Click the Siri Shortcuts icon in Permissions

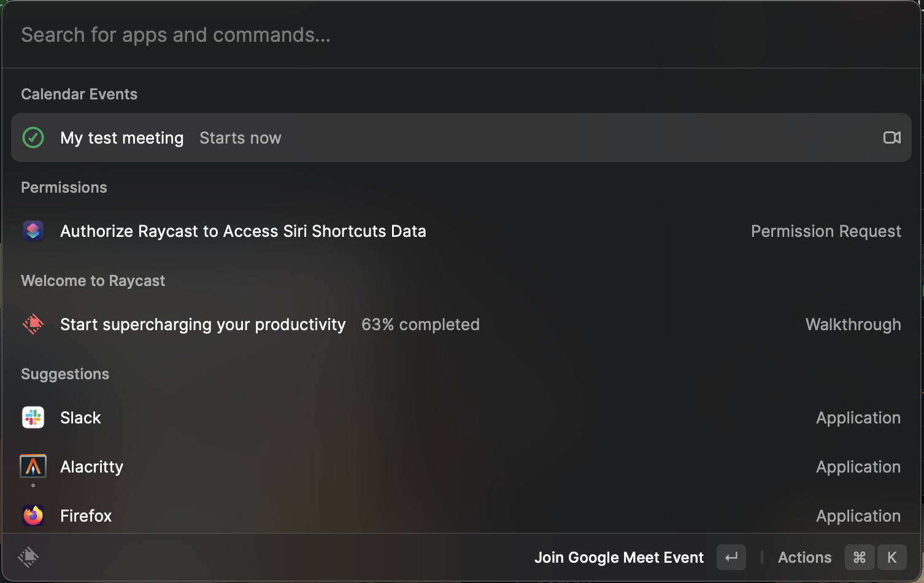33,231
